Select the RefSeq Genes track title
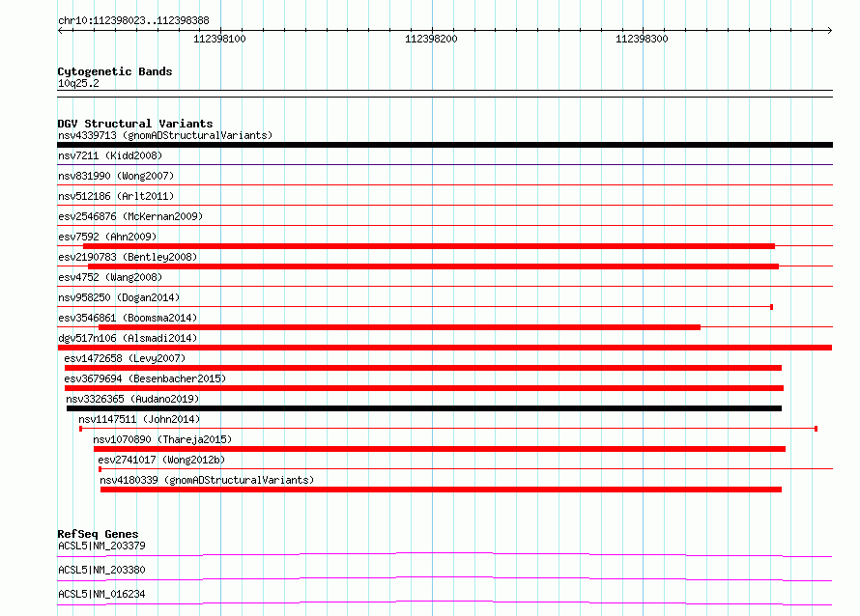The width and height of the screenshot is (860, 616). coord(99,534)
